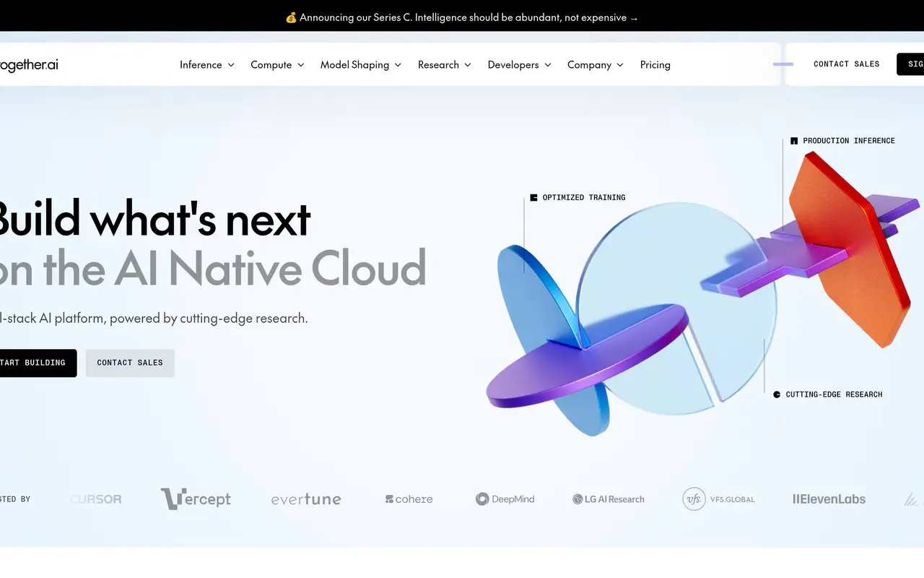Click the Cutting-Edge Research text label
The image size is (924, 578).
pos(834,394)
